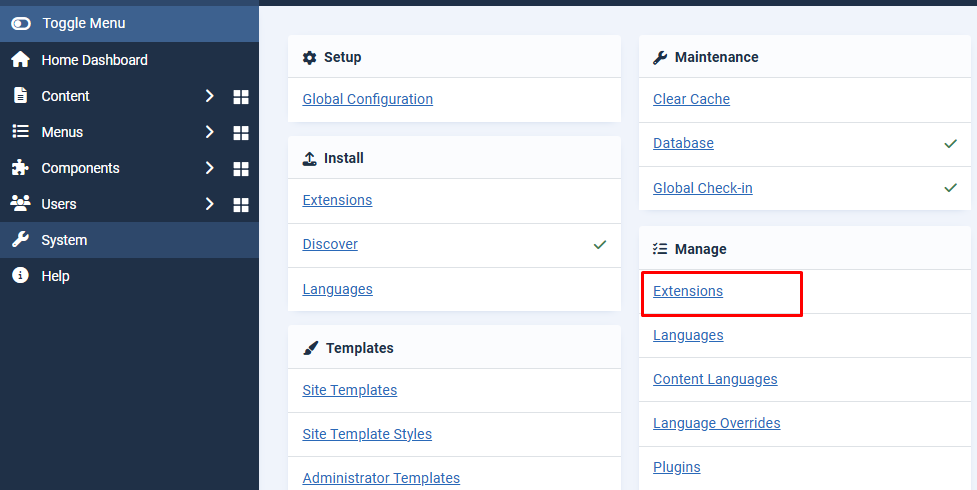Open Site Template Styles link

point(367,434)
